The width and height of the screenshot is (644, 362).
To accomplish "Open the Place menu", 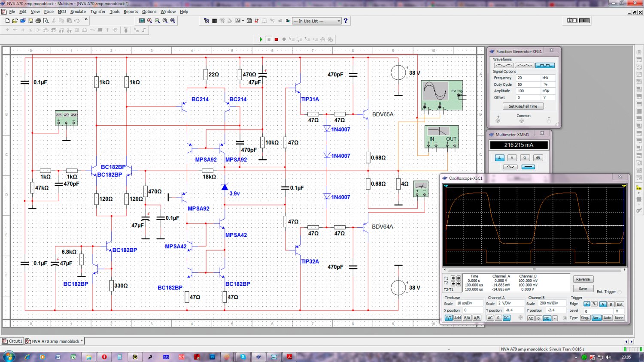I will tap(49, 12).
